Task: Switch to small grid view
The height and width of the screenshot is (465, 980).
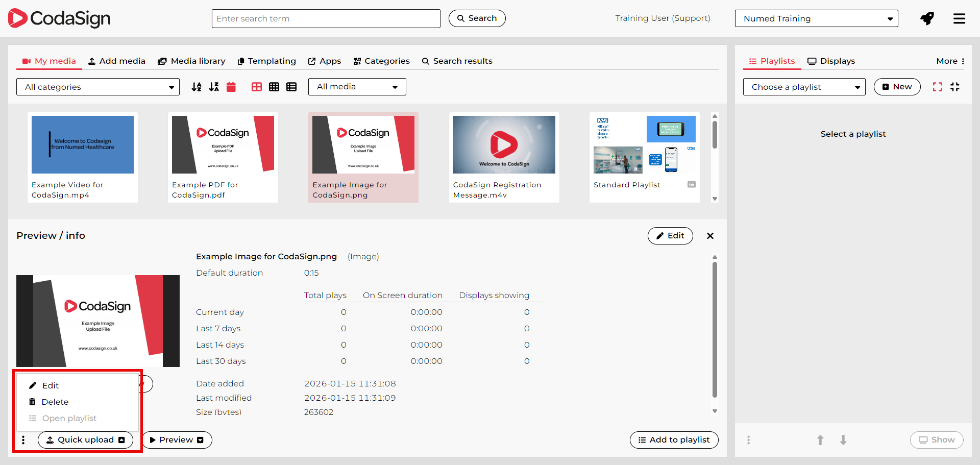Action: (x=274, y=87)
